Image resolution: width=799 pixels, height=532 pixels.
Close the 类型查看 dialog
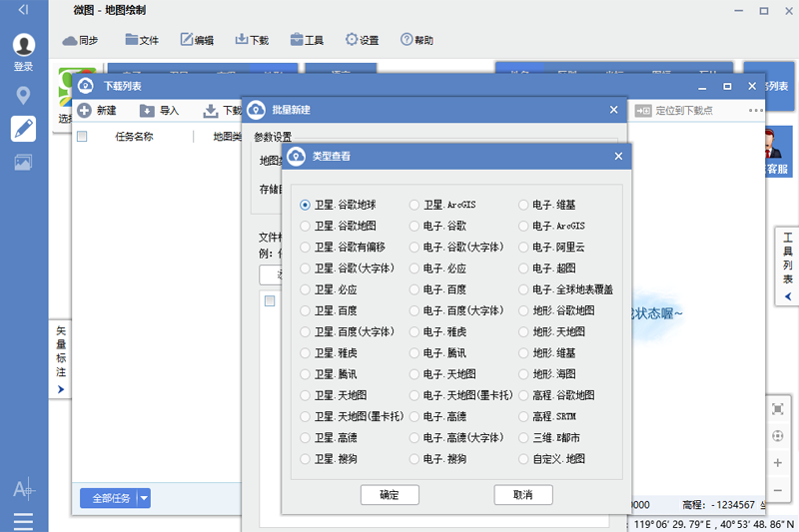point(618,157)
